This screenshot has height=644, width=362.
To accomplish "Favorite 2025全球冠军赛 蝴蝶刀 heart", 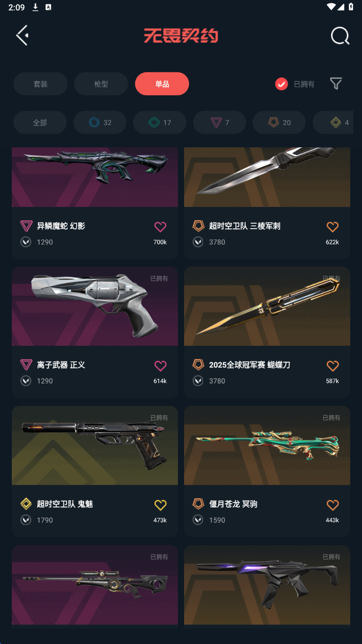I will (333, 366).
